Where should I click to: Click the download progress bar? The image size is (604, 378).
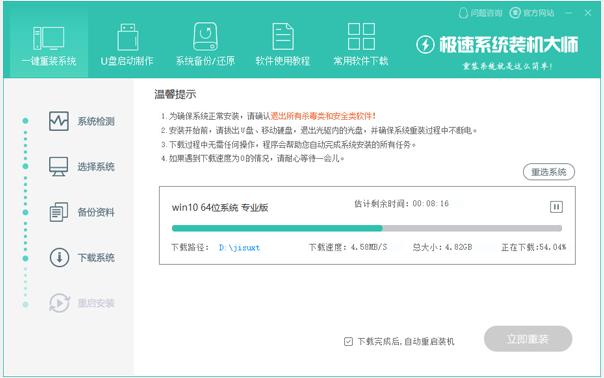tap(367, 228)
